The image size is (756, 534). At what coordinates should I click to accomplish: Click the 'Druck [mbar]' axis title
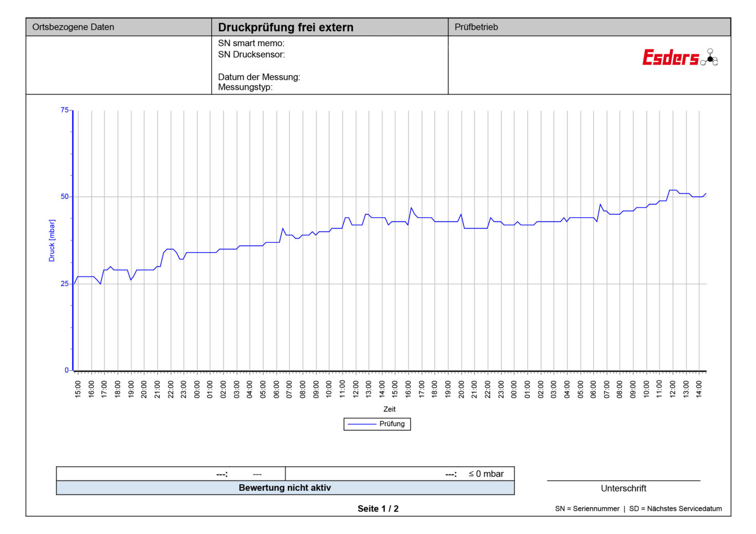(x=52, y=241)
